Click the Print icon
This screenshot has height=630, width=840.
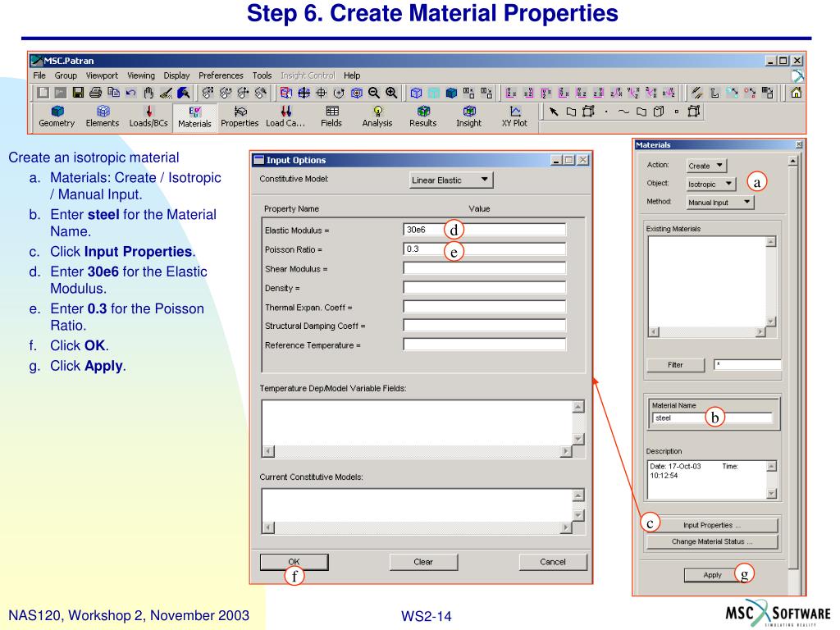coord(96,93)
